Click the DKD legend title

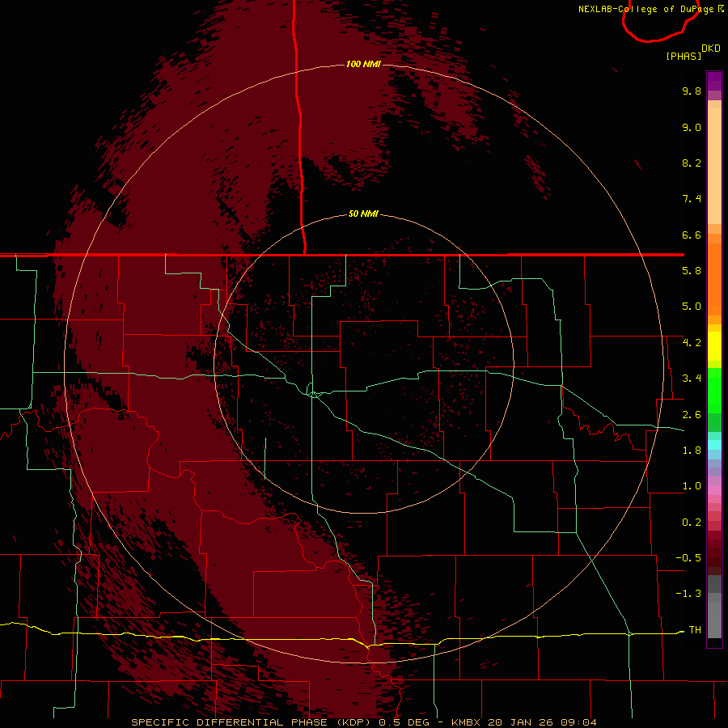[711, 48]
